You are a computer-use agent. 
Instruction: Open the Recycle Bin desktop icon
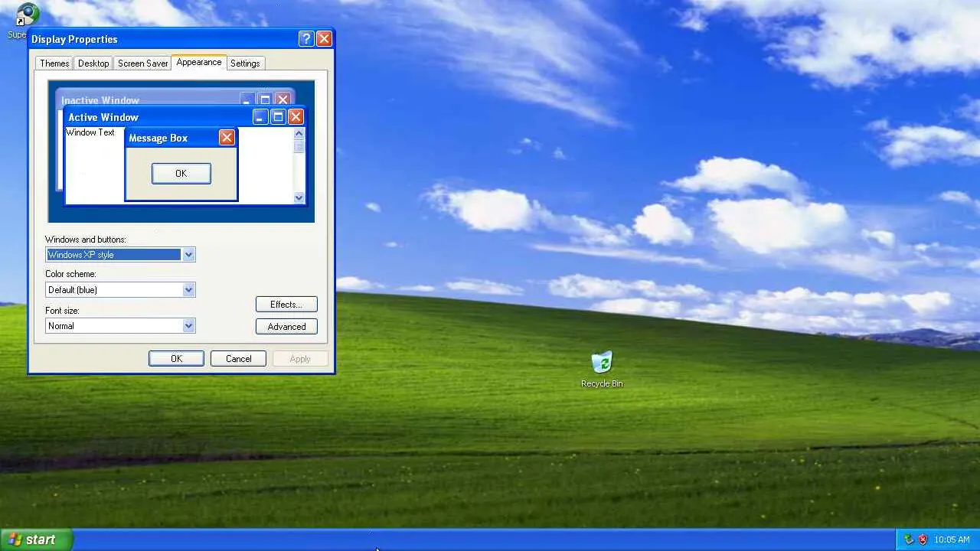(x=602, y=370)
